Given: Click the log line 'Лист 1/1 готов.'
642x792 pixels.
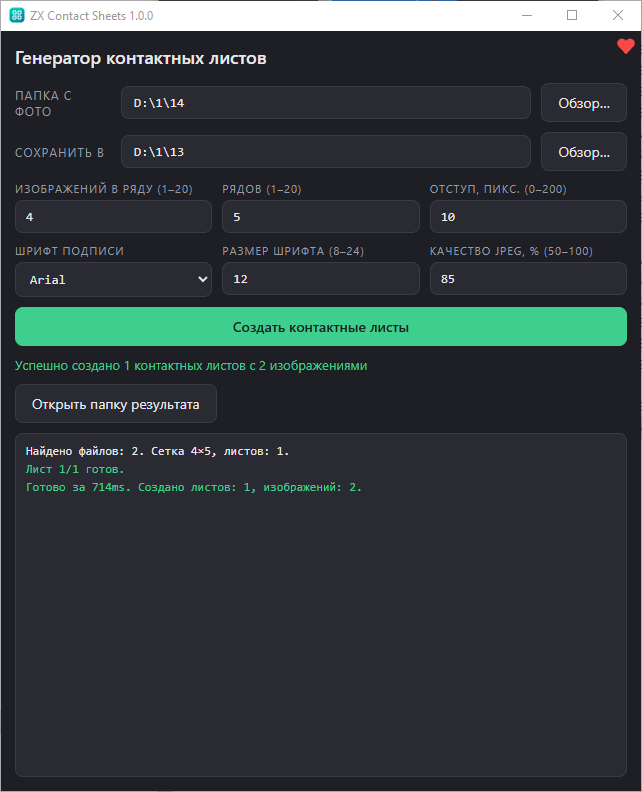Looking at the screenshot, I should [75, 469].
